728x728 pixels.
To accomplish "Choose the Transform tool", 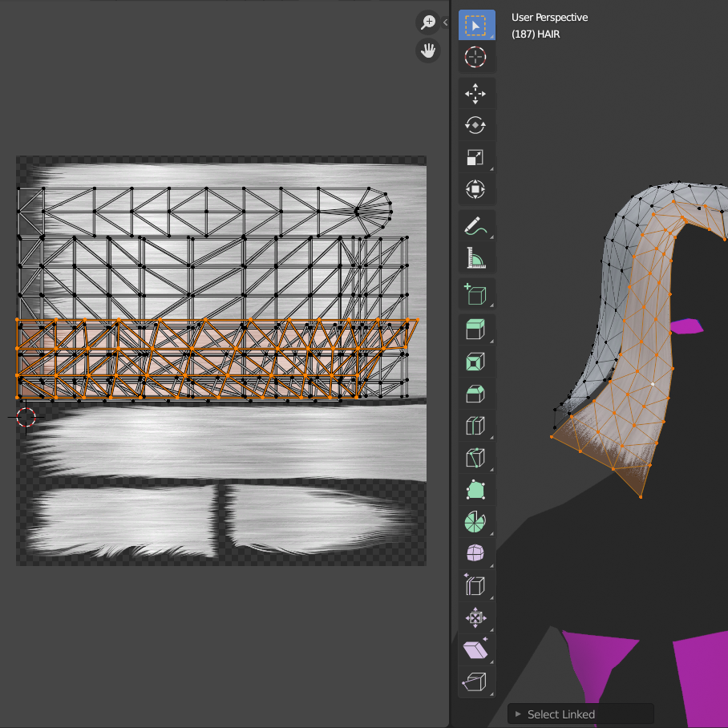I will click(476, 189).
